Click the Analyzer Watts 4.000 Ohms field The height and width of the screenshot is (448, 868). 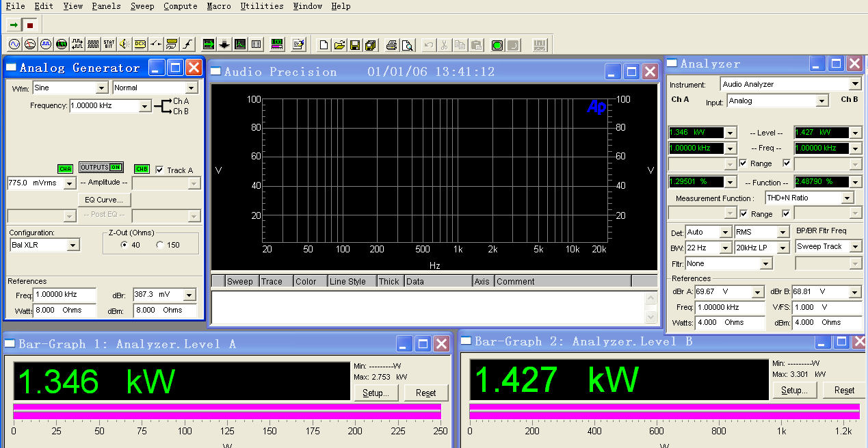tap(729, 322)
